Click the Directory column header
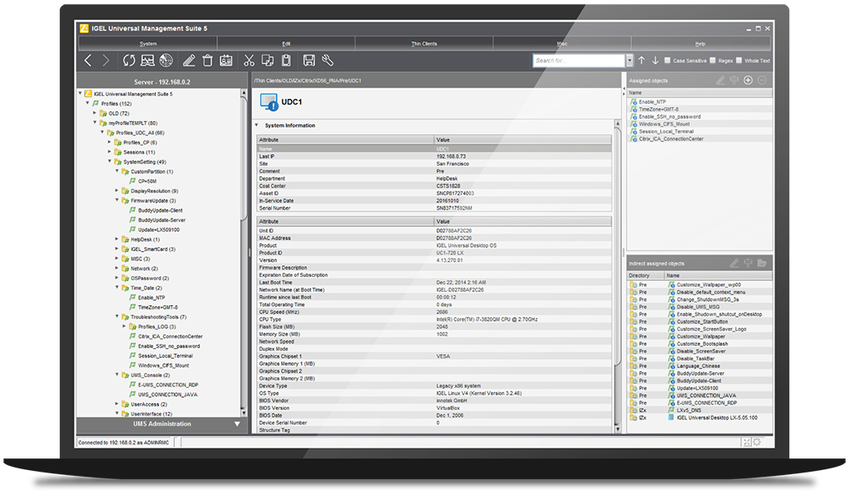Viewport: 849px width, 504px height. [645, 275]
